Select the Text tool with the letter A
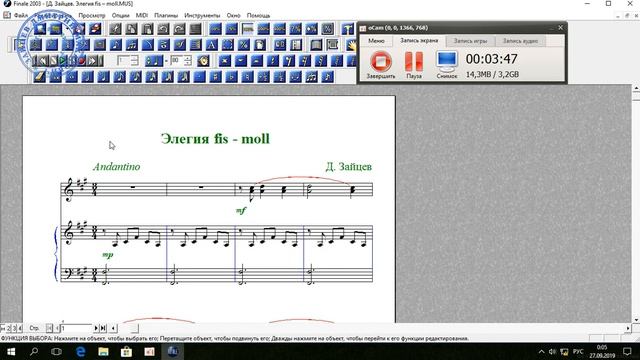The width and height of the screenshot is (640, 360). point(211,44)
